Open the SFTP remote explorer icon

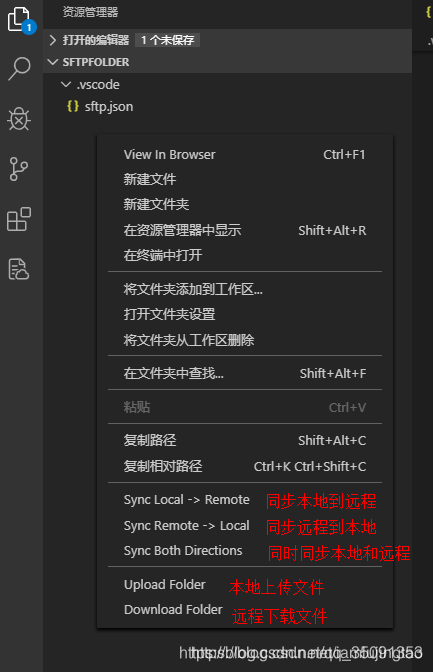(x=18, y=269)
